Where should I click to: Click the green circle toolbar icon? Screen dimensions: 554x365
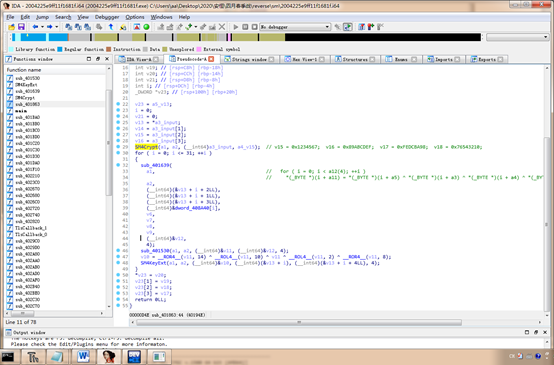pos(146,27)
